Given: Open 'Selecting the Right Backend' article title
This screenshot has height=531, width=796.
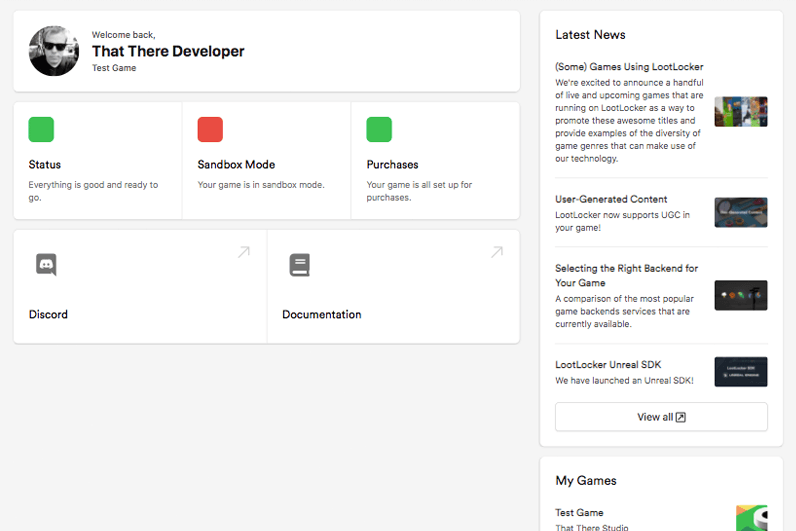Looking at the screenshot, I should click(x=626, y=275).
